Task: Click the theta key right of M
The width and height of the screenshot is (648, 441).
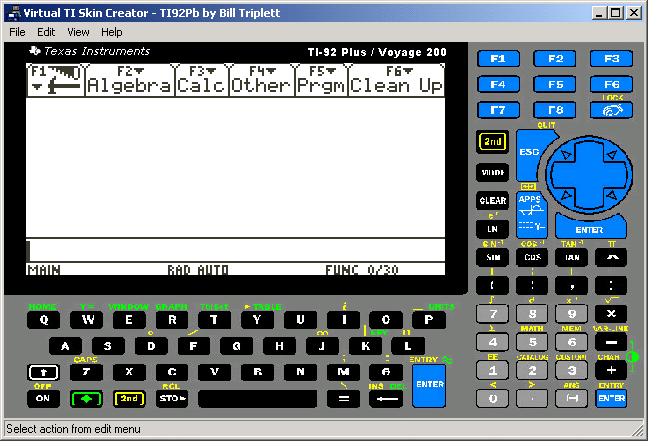Action: coord(386,372)
